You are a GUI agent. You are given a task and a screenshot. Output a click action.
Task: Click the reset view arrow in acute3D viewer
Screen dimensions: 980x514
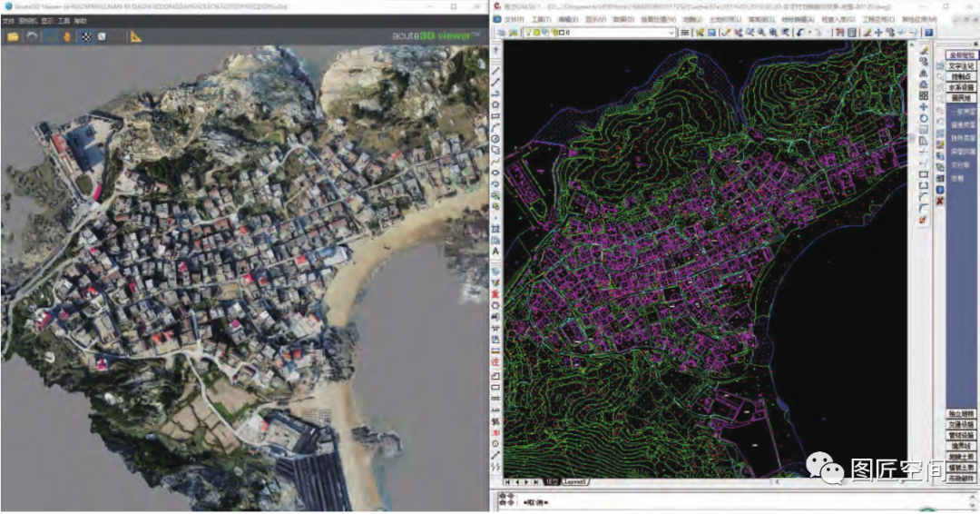pos(31,37)
